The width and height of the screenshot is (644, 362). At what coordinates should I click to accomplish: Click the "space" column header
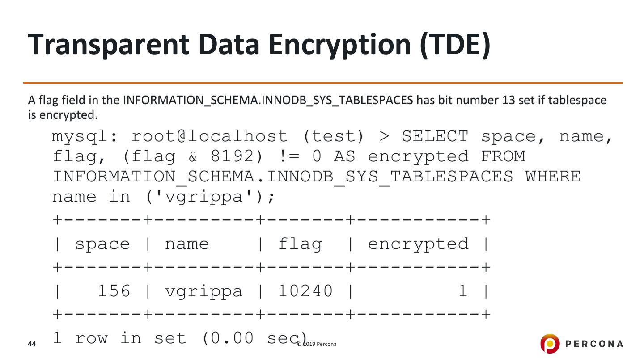tap(102, 244)
